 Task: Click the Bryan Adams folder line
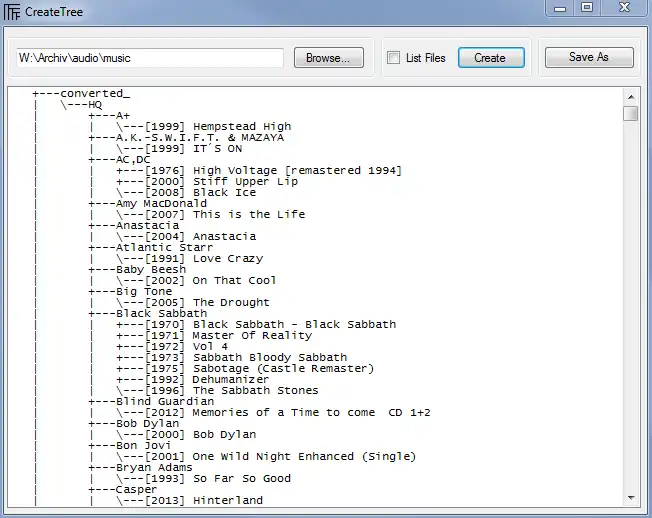[141, 468]
